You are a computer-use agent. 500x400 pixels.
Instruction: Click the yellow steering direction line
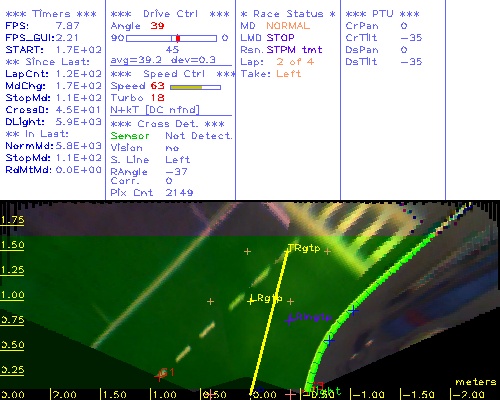(269, 322)
